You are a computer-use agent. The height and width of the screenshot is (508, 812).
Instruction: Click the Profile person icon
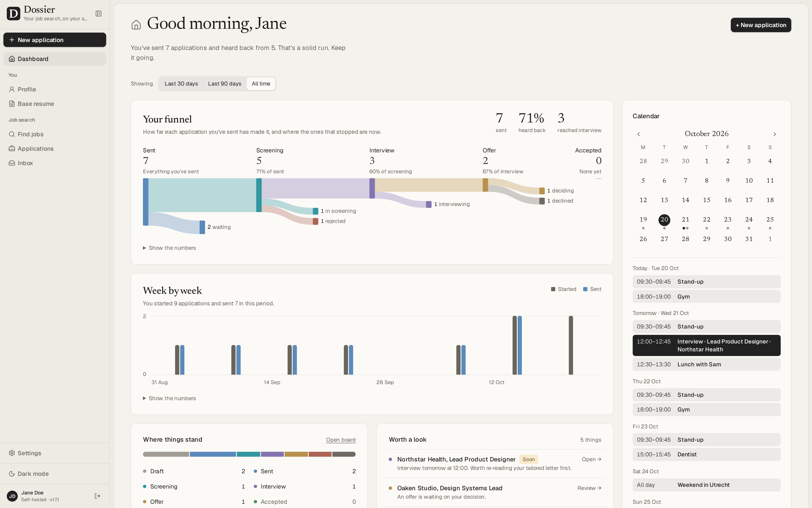coord(12,89)
